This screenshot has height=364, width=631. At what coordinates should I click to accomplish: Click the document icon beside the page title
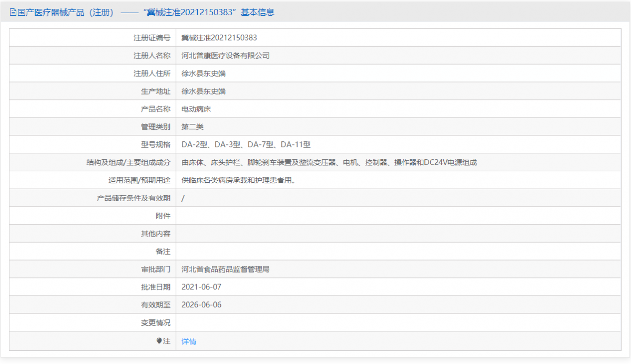pos(13,12)
